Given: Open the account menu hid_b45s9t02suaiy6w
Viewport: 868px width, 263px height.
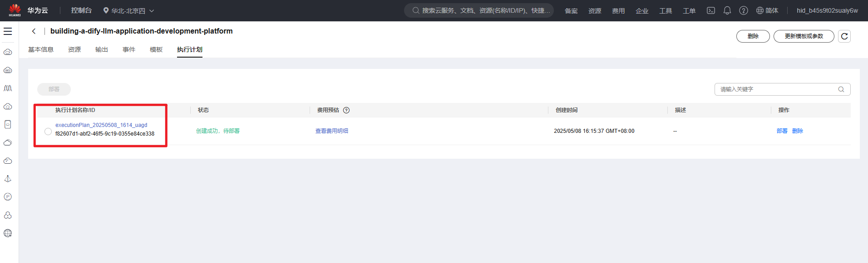Looking at the screenshot, I should (827, 10).
